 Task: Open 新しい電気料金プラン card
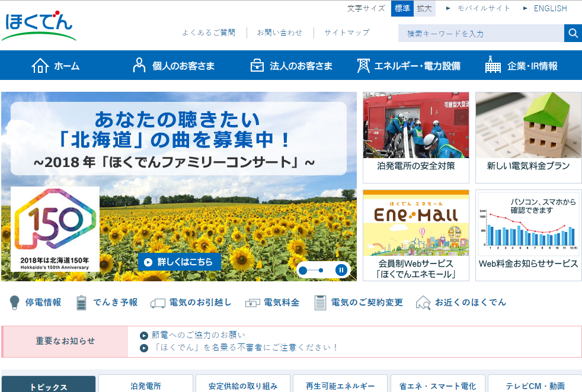pyautogui.click(x=529, y=137)
